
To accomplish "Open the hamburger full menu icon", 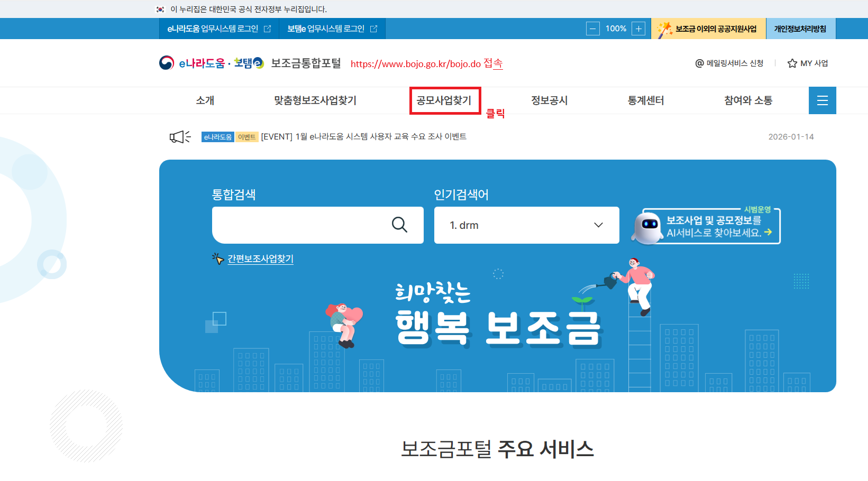I will click(x=822, y=100).
